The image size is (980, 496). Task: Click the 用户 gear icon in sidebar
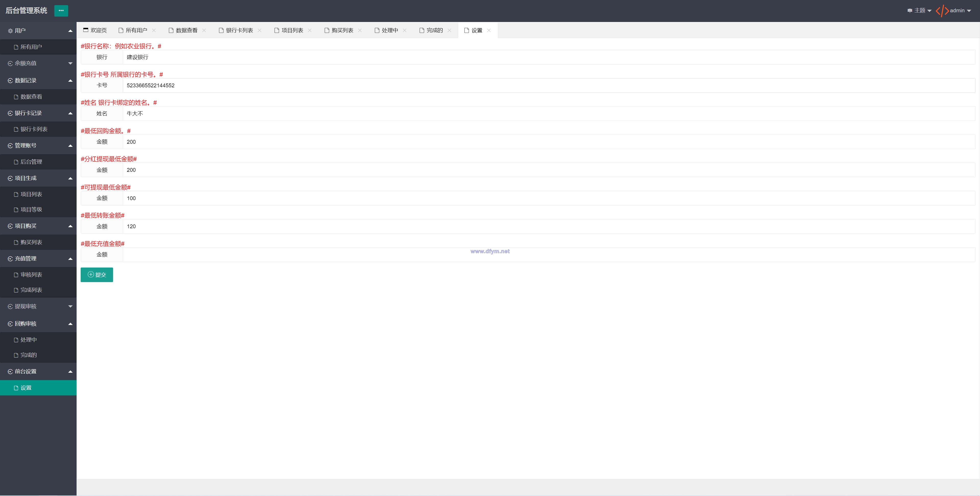coord(10,31)
